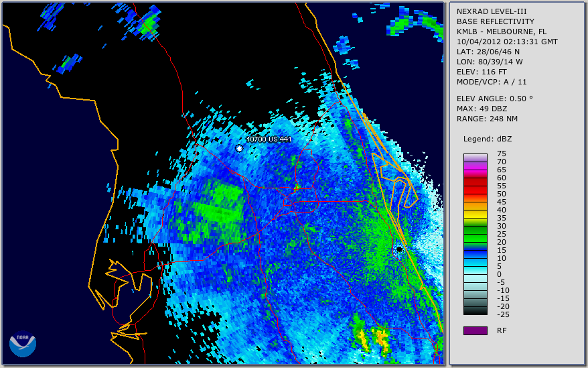Click the 50 value on legend scale
This screenshot has width=588, height=368.
coord(502,194)
